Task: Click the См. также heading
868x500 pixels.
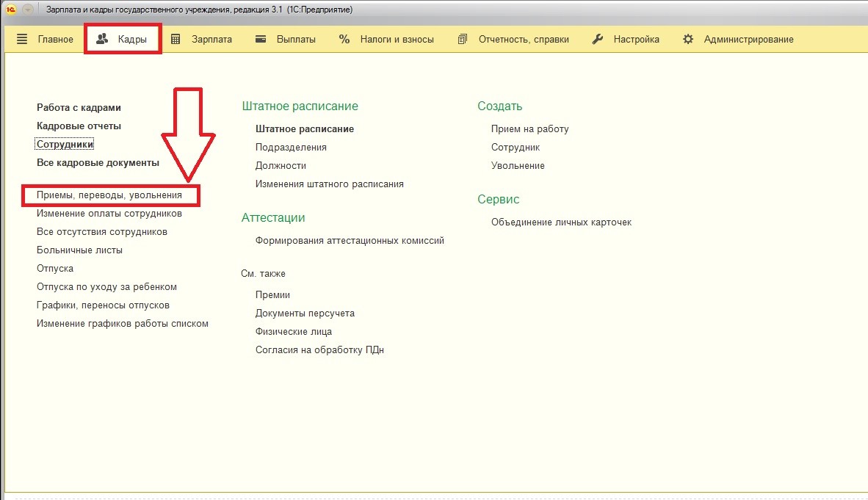Action: [263, 274]
